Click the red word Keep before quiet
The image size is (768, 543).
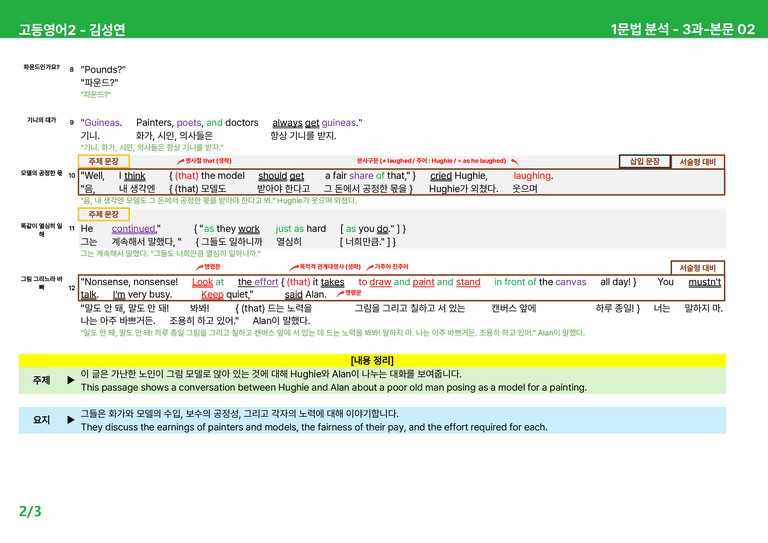click(212, 295)
